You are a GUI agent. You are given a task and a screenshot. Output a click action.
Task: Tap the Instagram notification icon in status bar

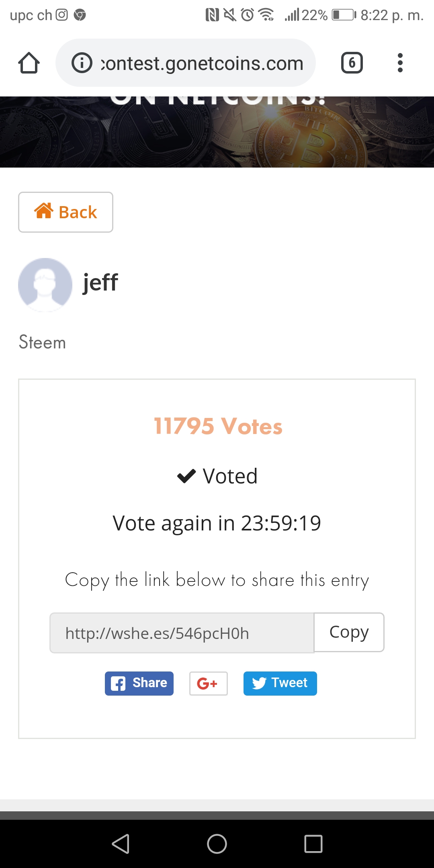(61, 15)
